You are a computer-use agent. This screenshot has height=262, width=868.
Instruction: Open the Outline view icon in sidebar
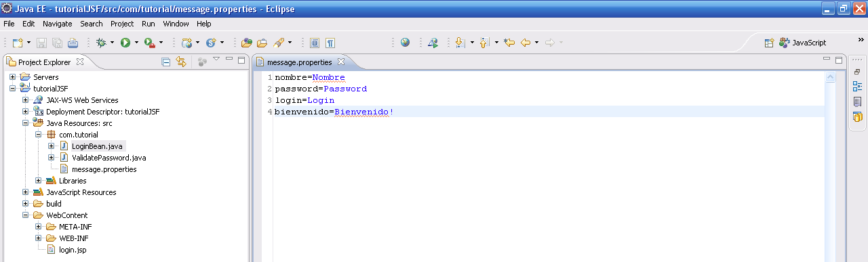[857, 86]
